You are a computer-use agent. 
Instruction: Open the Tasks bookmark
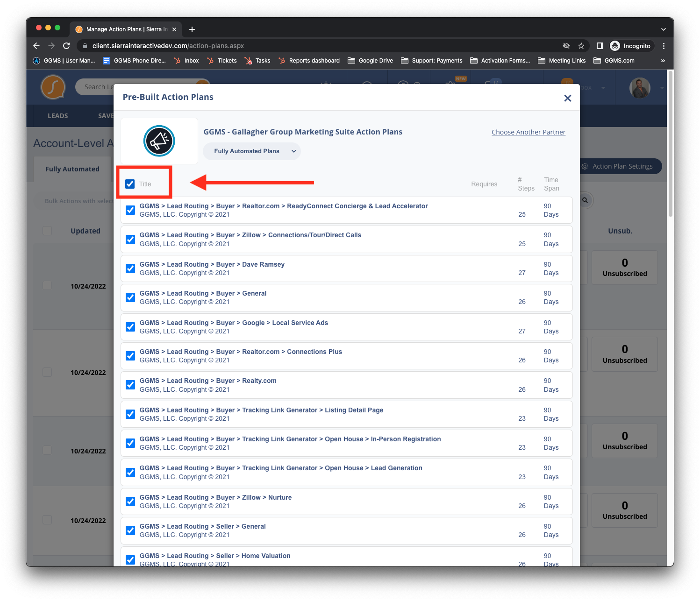(x=257, y=61)
